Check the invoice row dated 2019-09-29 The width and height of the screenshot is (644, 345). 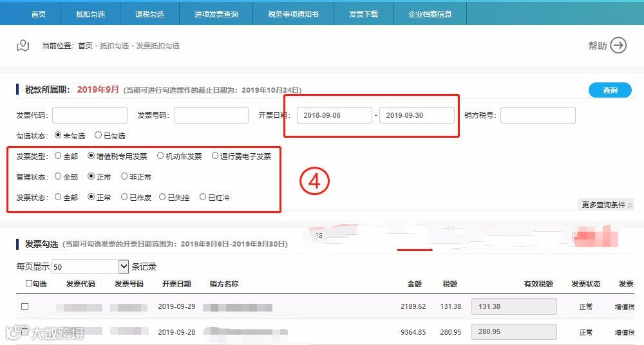(25, 306)
